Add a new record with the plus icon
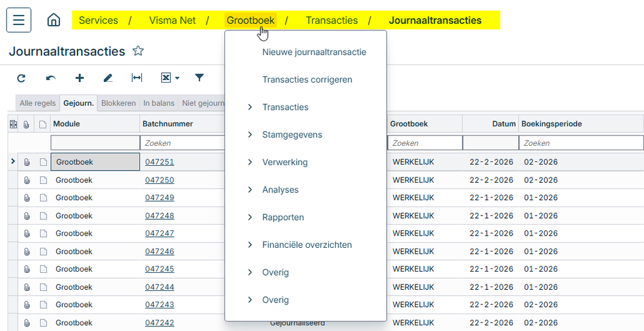Screen dimensions: 644x331 coord(80,77)
